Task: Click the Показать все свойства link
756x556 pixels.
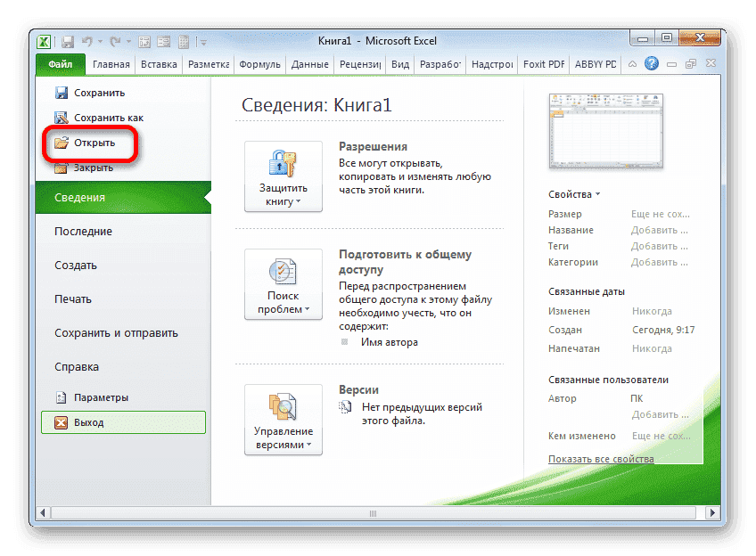Action: pyautogui.click(x=600, y=458)
